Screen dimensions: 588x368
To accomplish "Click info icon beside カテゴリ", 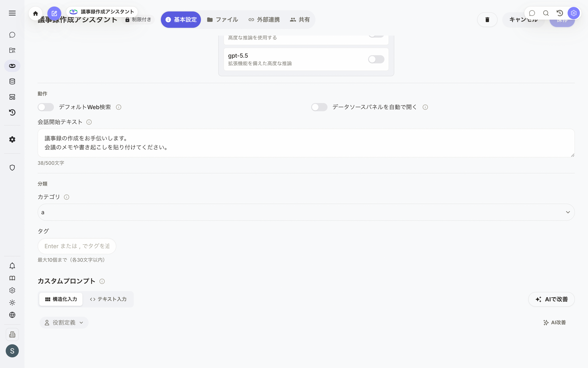I will click(66, 197).
